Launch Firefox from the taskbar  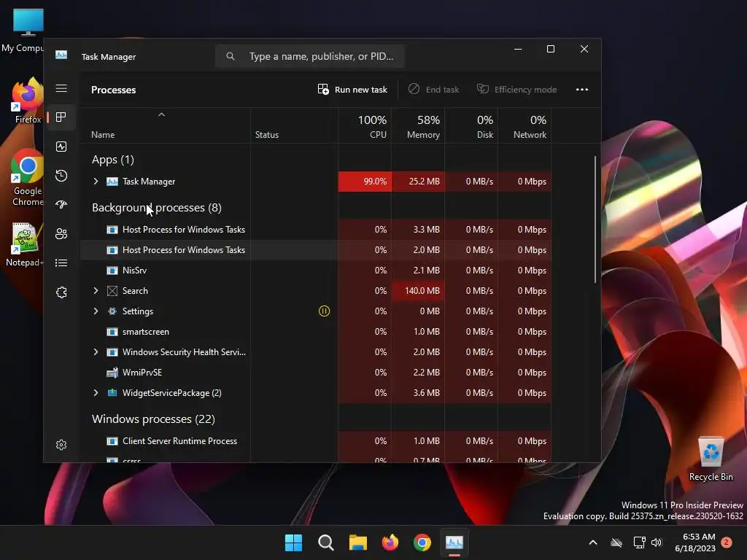tap(390, 542)
